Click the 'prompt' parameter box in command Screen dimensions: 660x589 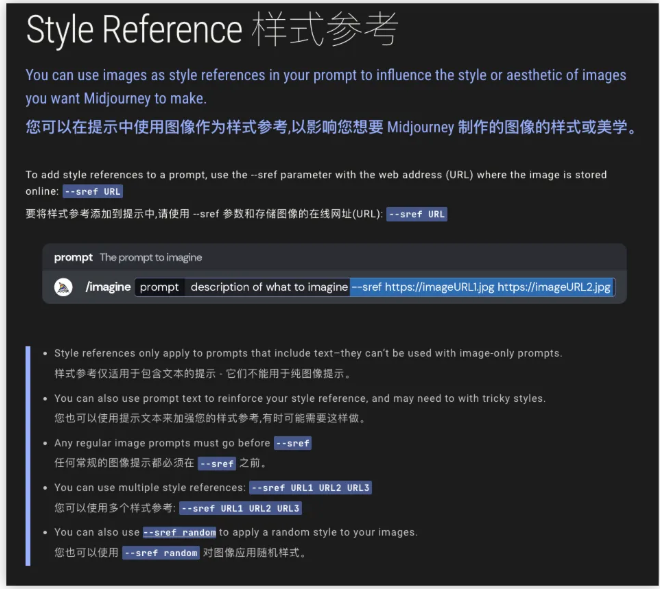(159, 287)
